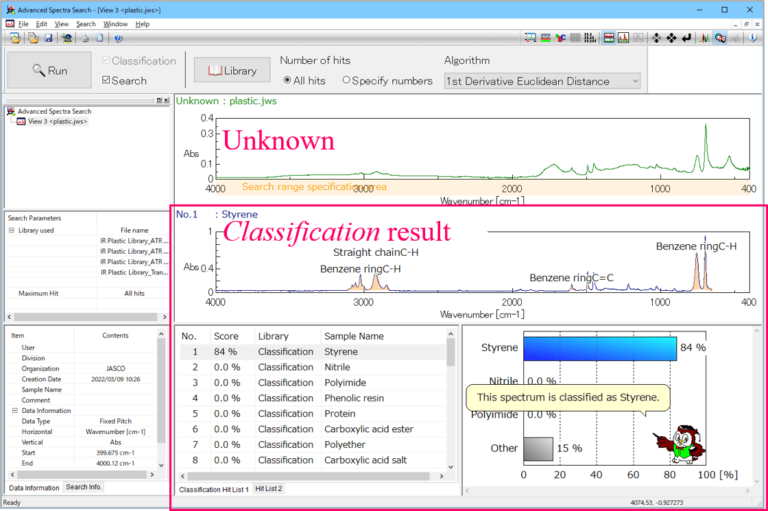
Task: Click the bar pattern scale icon
Action: (590, 38)
